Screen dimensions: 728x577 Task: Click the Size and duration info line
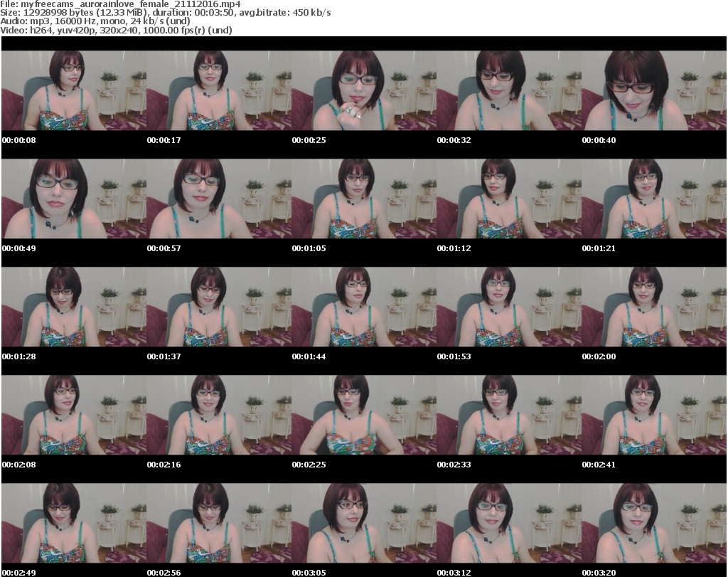point(165,13)
